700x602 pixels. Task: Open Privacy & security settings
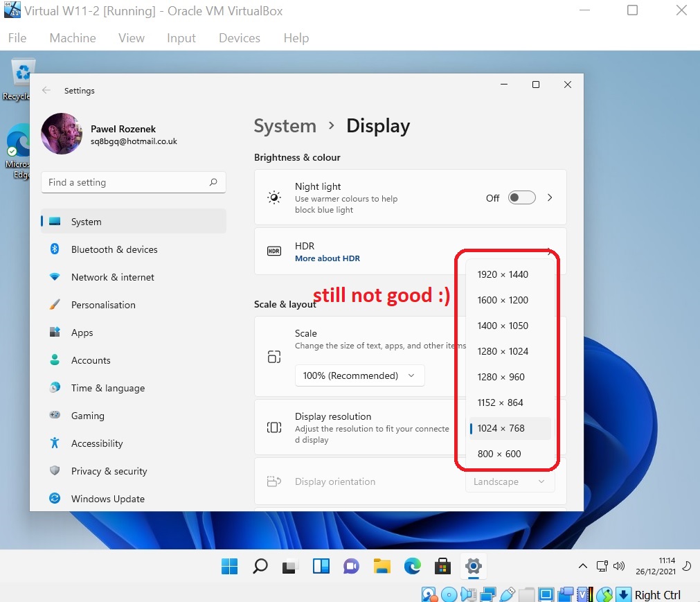[134, 470]
